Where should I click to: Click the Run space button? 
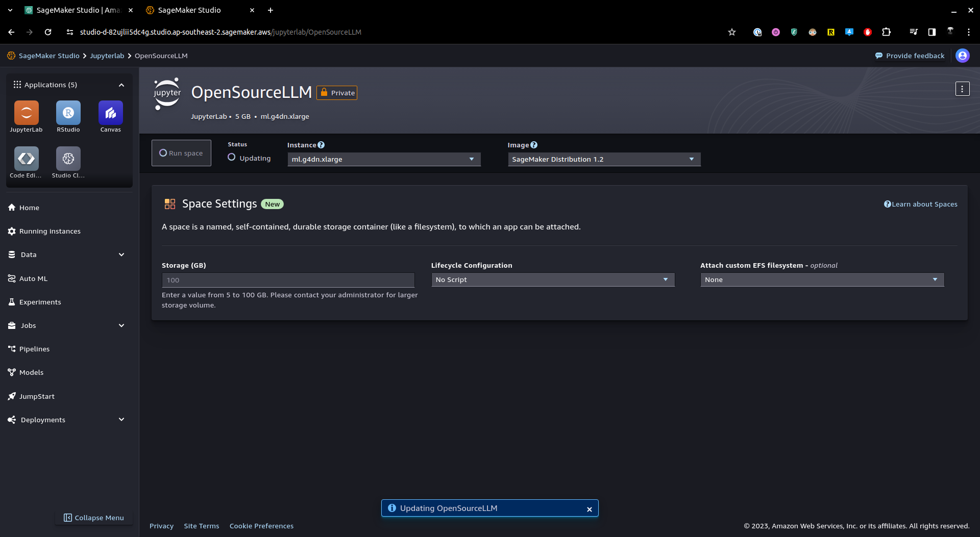pyautogui.click(x=181, y=153)
